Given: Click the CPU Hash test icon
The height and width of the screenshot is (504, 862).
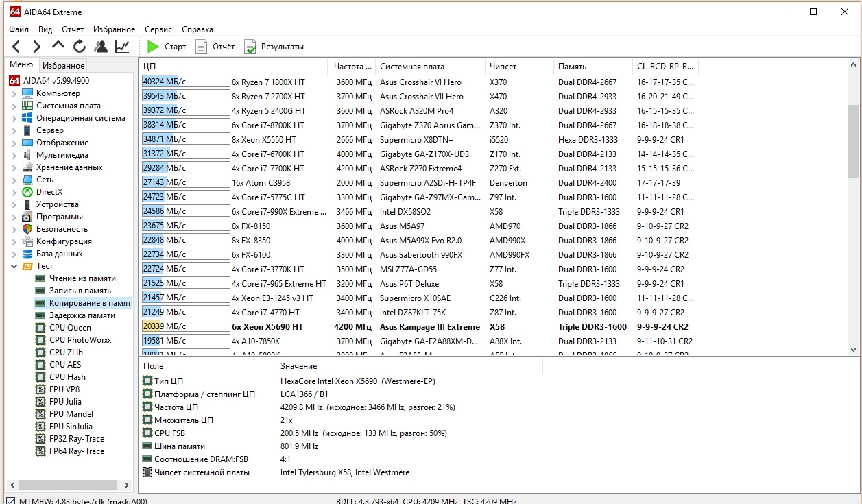Looking at the screenshot, I should pyautogui.click(x=40, y=377).
